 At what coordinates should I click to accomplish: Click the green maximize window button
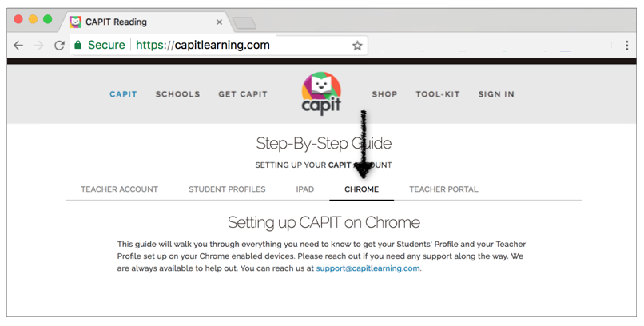[48, 19]
